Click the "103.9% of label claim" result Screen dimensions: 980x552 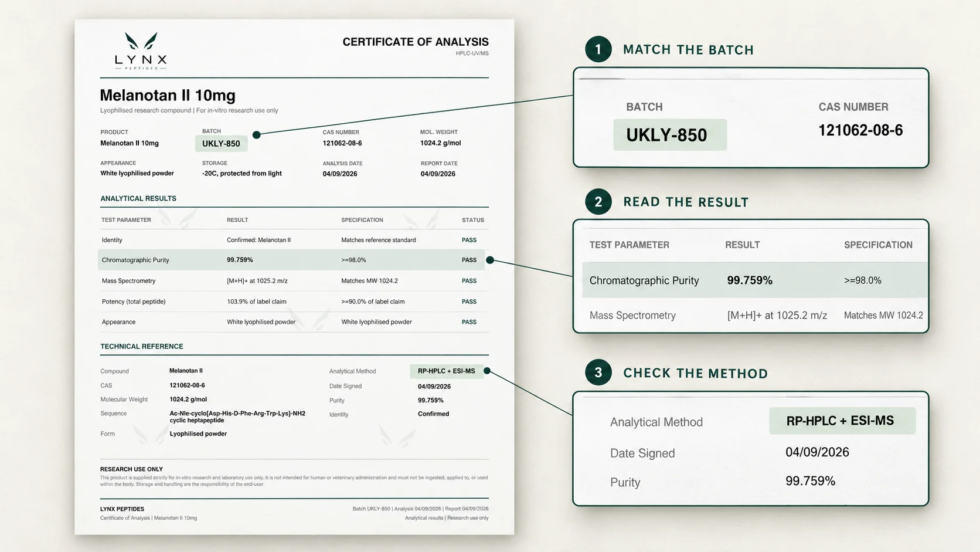point(257,302)
